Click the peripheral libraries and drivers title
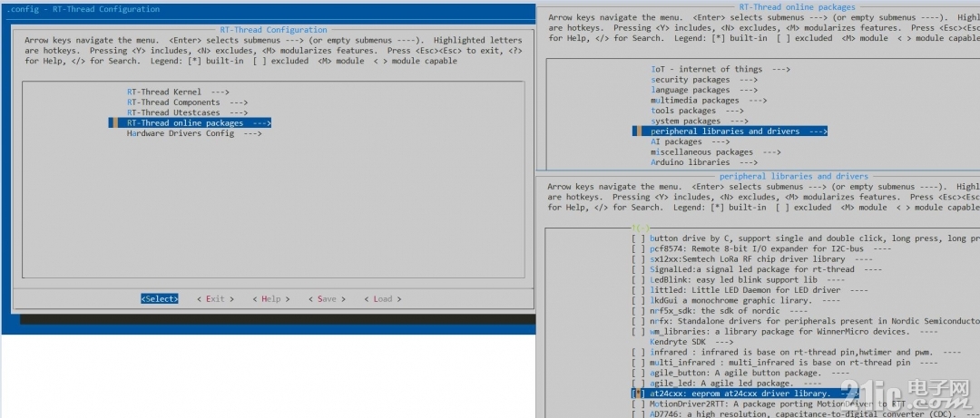The image size is (980, 418). click(x=794, y=176)
